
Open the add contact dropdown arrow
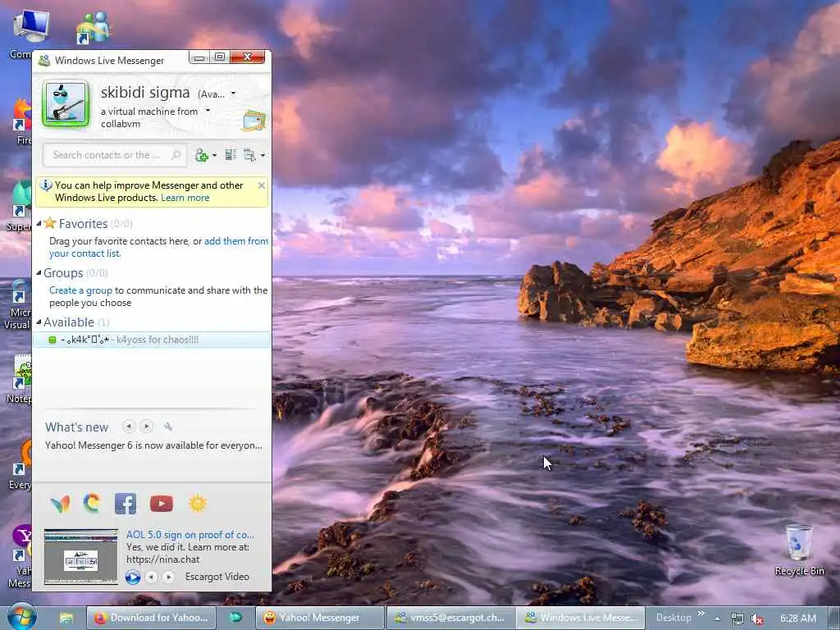[214, 155]
